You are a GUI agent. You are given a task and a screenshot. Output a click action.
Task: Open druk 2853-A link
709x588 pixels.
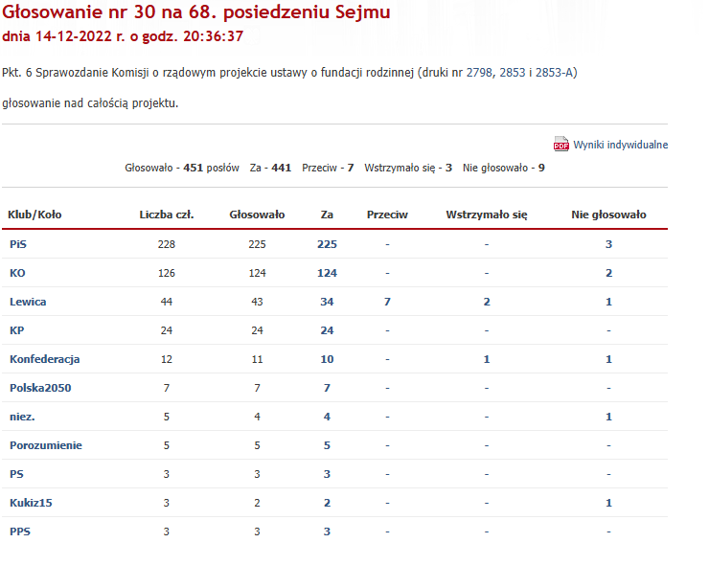point(555,73)
